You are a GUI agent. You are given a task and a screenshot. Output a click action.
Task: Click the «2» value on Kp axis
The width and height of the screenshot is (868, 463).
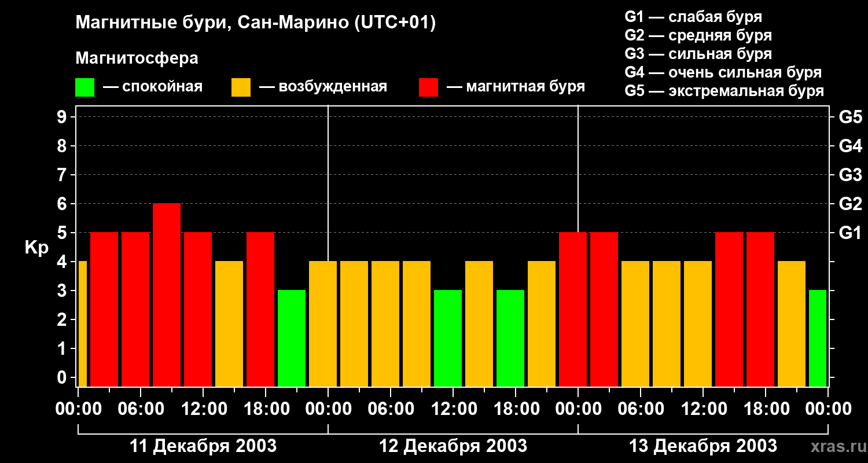coord(63,319)
